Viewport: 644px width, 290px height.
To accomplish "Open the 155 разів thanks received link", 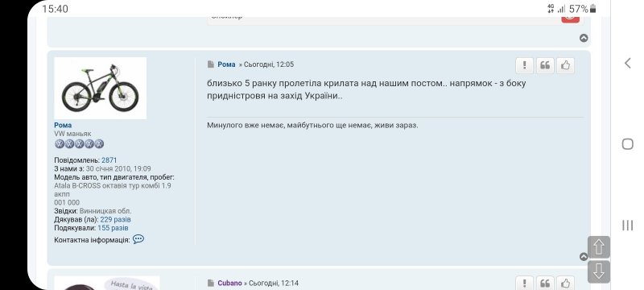I will pos(113,227).
